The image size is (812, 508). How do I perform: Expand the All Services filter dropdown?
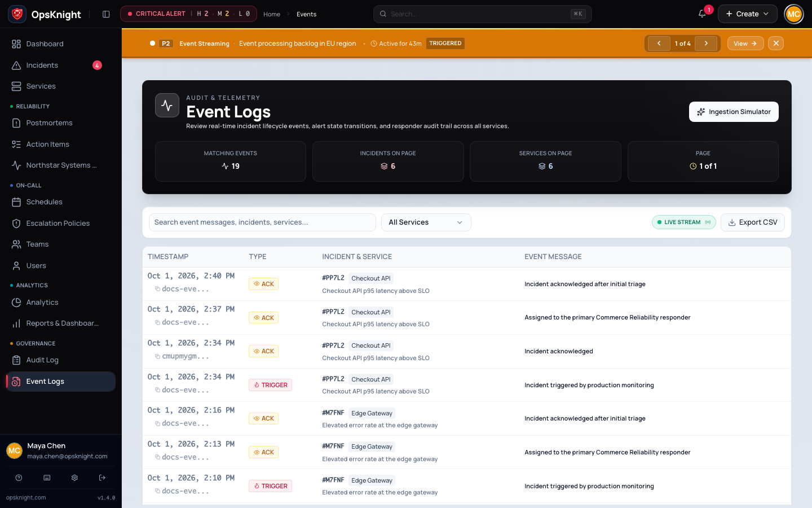point(426,222)
